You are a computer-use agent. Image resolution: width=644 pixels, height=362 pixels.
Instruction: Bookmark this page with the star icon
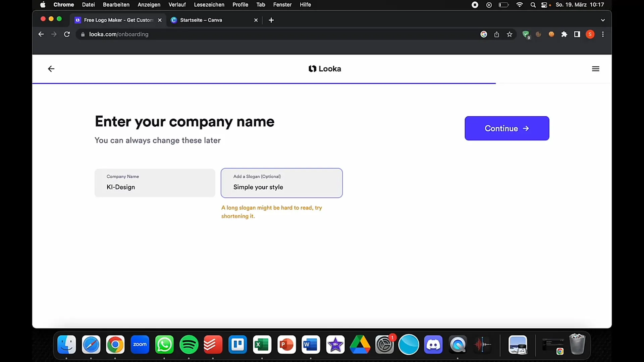click(x=509, y=34)
